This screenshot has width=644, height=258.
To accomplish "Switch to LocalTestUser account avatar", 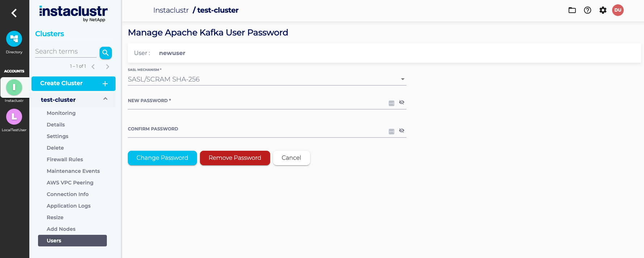I will click(14, 117).
